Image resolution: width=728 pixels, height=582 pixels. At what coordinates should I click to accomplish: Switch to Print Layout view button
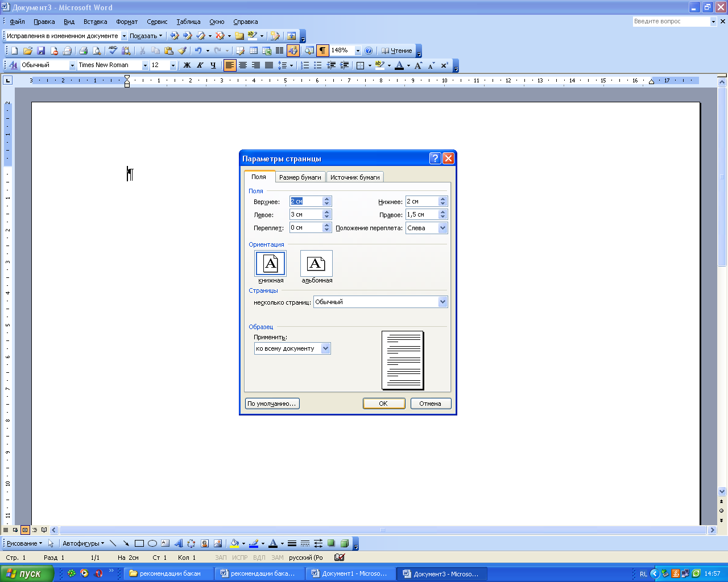tap(25, 530)
